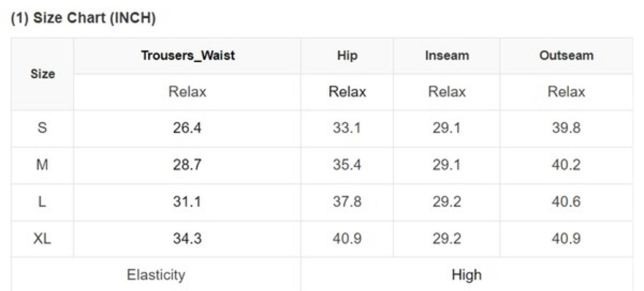
Task: Select the size M row label
Action: point(42,165)
